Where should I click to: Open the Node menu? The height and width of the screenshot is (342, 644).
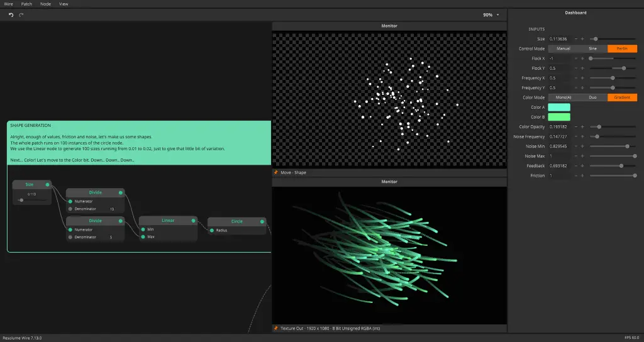click(45, 4)
